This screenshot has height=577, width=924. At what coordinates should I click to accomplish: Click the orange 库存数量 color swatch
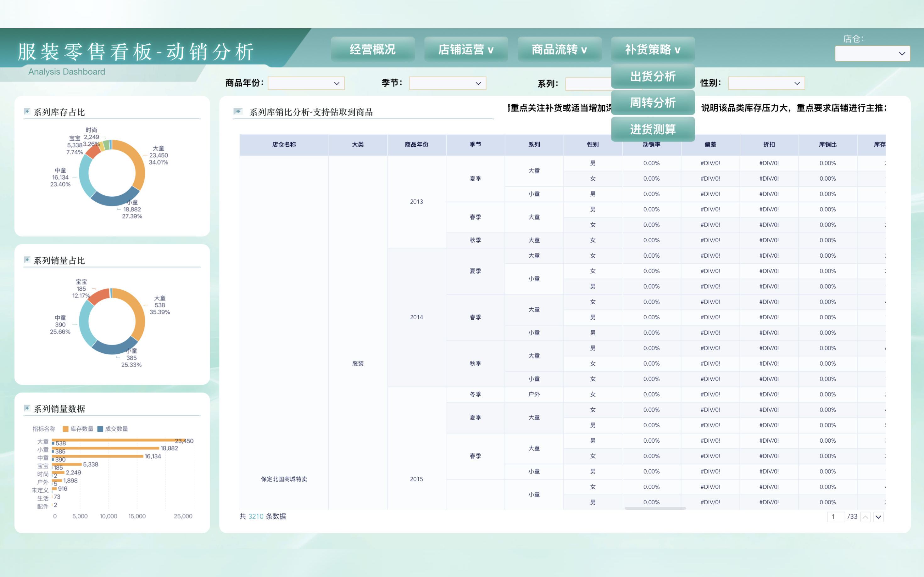tap(66, 429)
